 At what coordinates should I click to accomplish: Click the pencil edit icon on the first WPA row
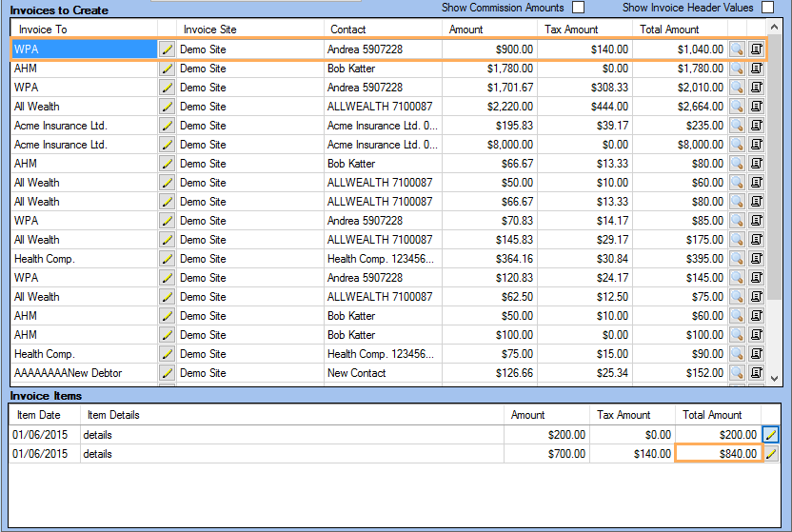pyautogui.click(x=167, y=49)
